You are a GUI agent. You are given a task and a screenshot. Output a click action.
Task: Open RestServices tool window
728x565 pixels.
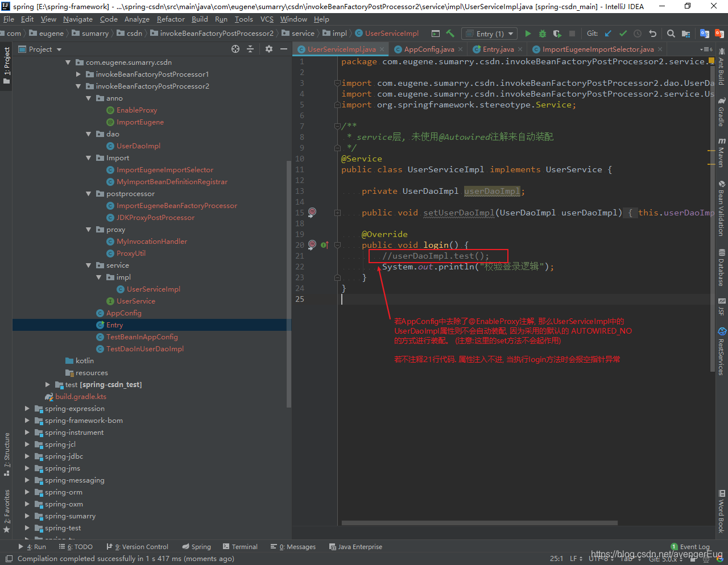(x=722, y=351)
